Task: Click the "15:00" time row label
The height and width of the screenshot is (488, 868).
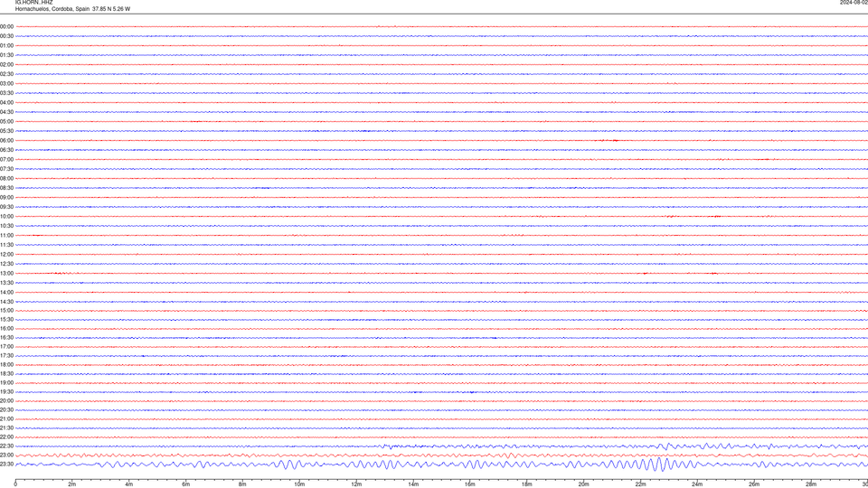Action: [6, 310]
